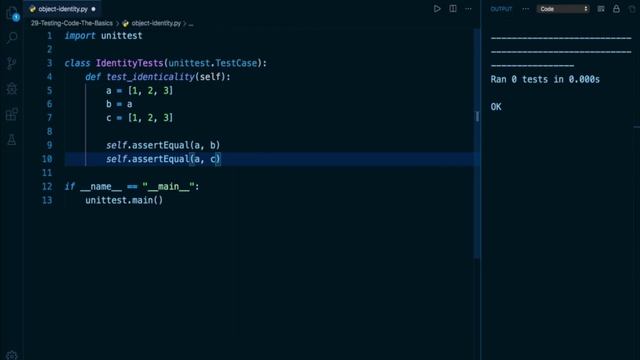
Task: Click 'OK' in the output panel
Action: (496, 107)
